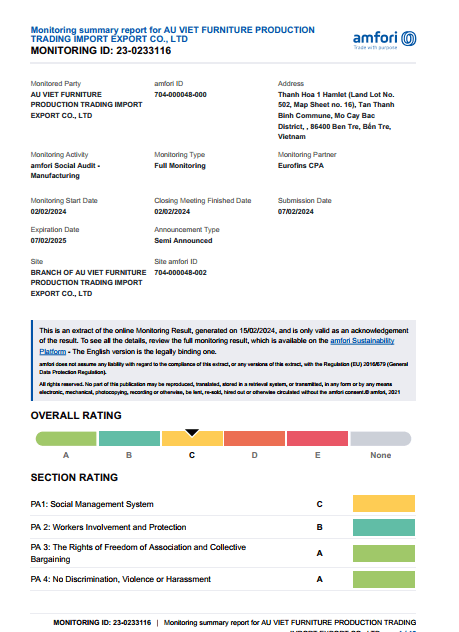Click Monitoring Partner value Eurofins CPA
This screenshot has width=459, height=632.
point(301,166)
